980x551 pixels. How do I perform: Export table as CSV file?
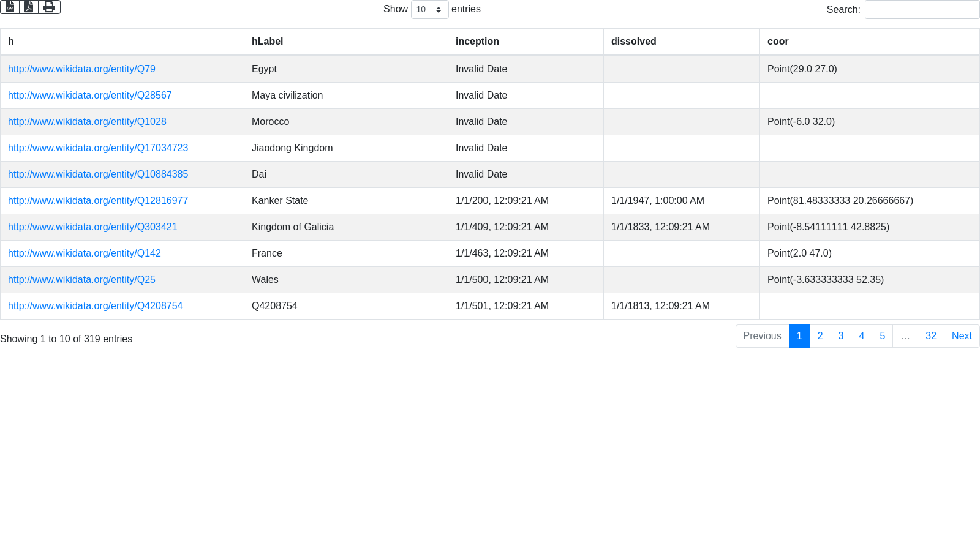click(x=10, y=7)
